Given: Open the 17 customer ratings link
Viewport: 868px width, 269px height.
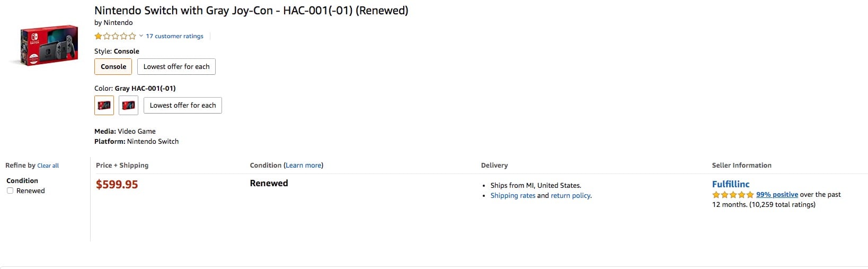Looking at the screenshot, I should [174, 36].
